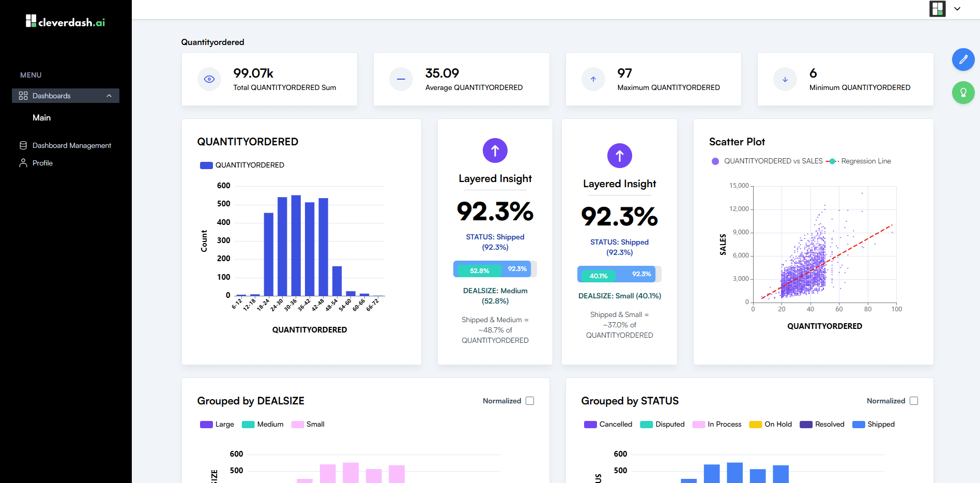Toggle the Small legend series
The width and height of the screenshot is (980, 483).
tap(308, 424)
